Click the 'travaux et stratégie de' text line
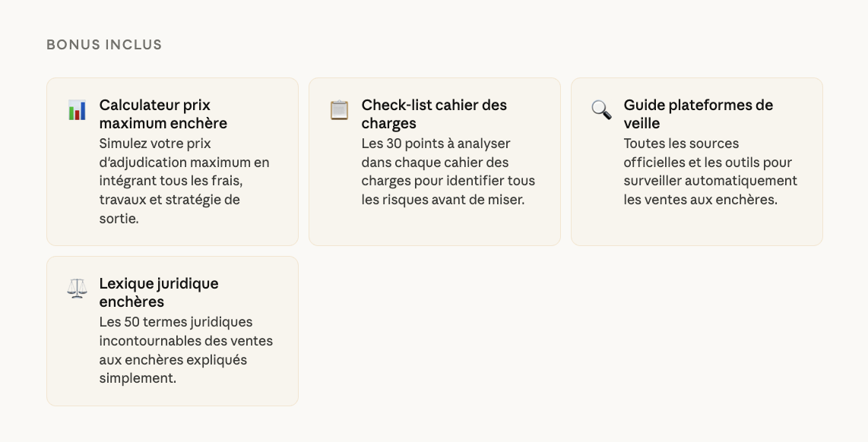Viewport: 868px width, 442px height. tap(169, 200)
